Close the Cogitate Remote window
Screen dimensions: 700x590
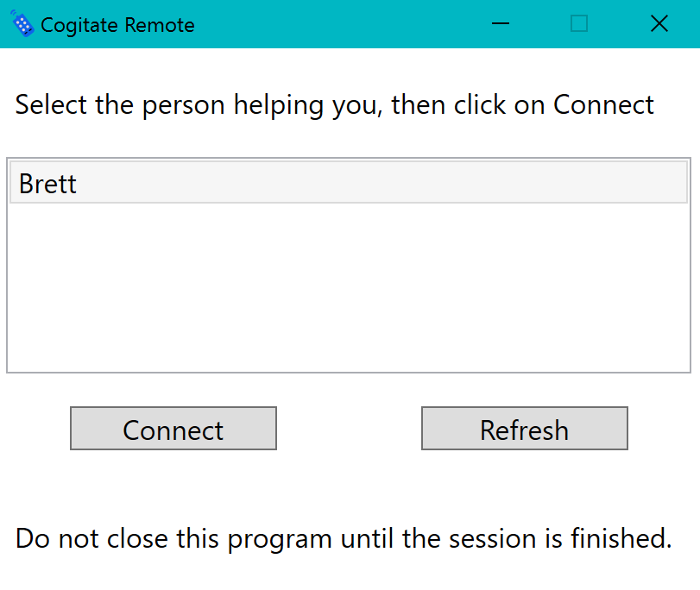659,23
